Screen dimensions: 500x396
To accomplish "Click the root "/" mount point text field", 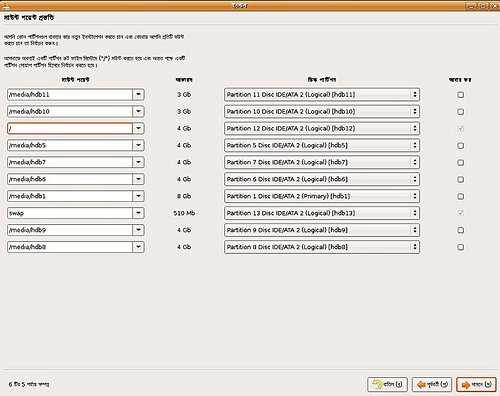I will (x=70, y=128).
